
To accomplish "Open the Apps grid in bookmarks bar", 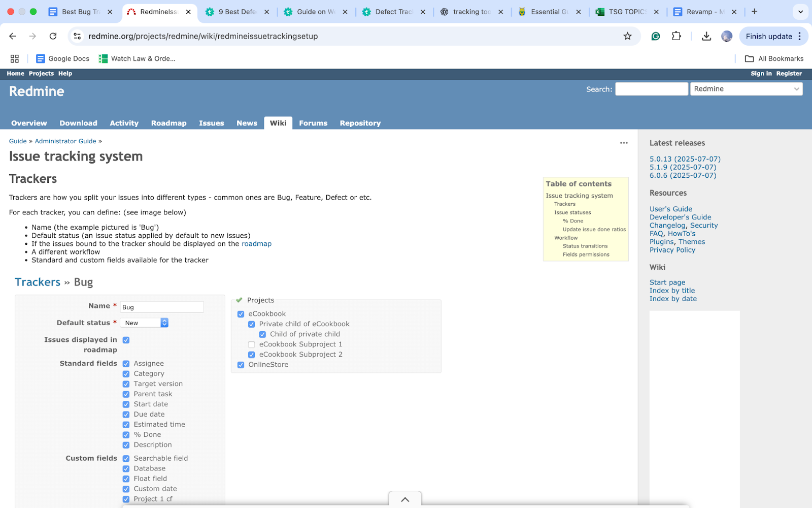I will tap(15, 58).
